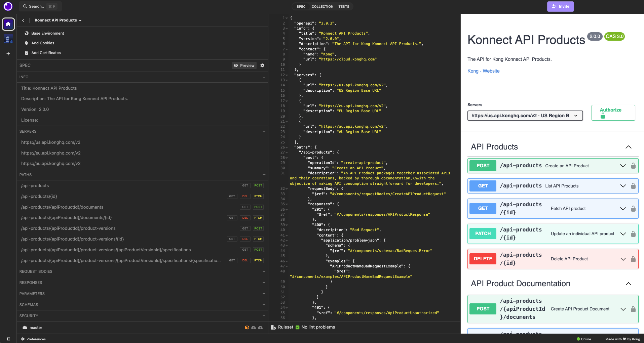Click PTCH badge on /api-products/{id} row

click(x=258, y=197)
